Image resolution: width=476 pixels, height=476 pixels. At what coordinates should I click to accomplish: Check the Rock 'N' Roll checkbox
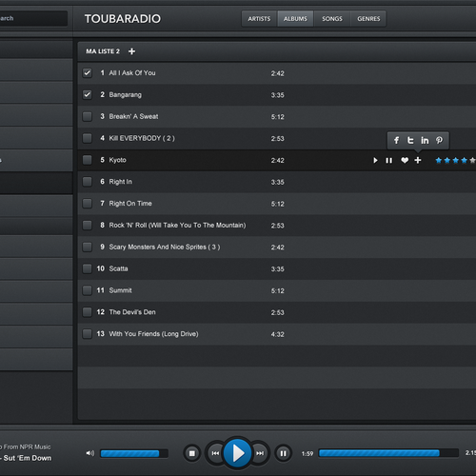point(87,225)
